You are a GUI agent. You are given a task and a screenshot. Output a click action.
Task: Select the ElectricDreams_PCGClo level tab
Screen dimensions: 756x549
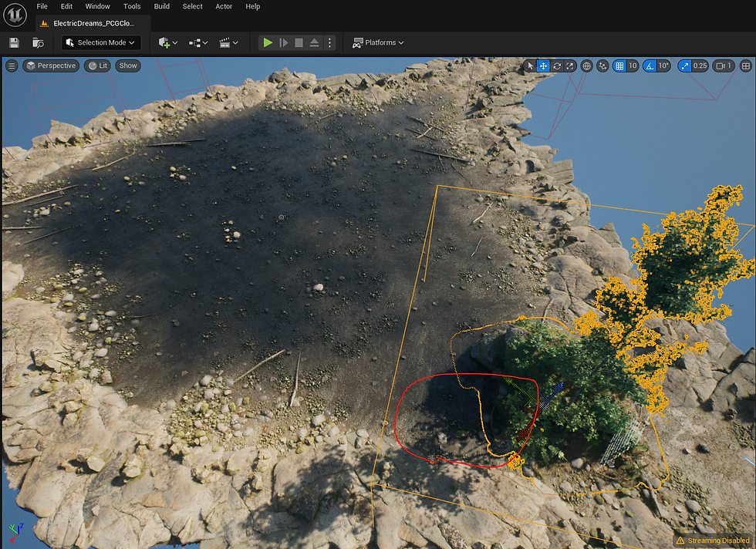tap(93, 23)
